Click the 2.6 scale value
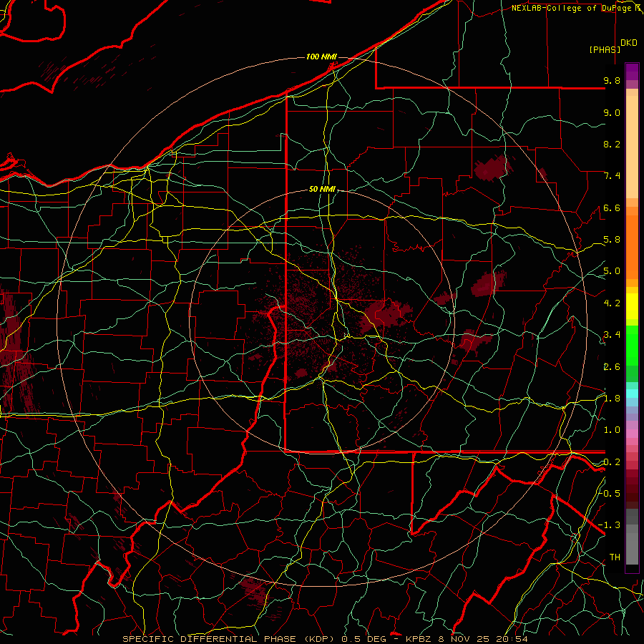The width and height of the screenshot is (644, 644). (612, 367)
